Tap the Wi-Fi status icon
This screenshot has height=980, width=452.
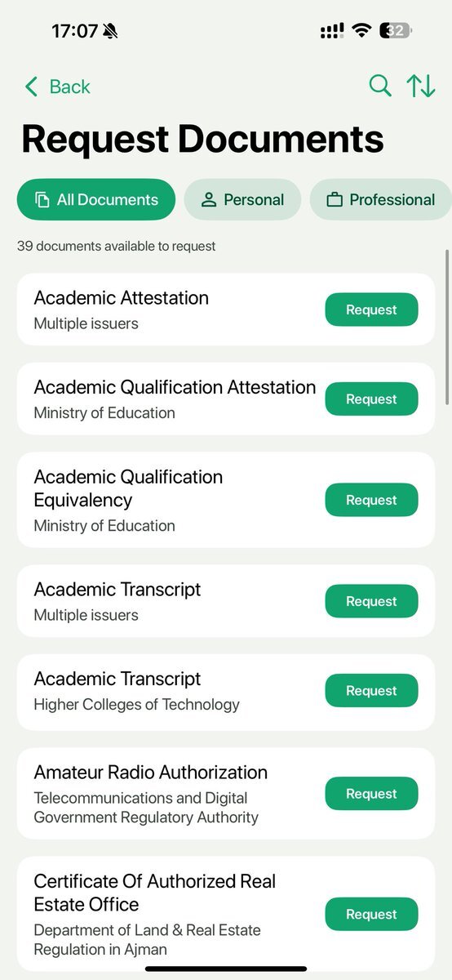click(x=361, y=31)
